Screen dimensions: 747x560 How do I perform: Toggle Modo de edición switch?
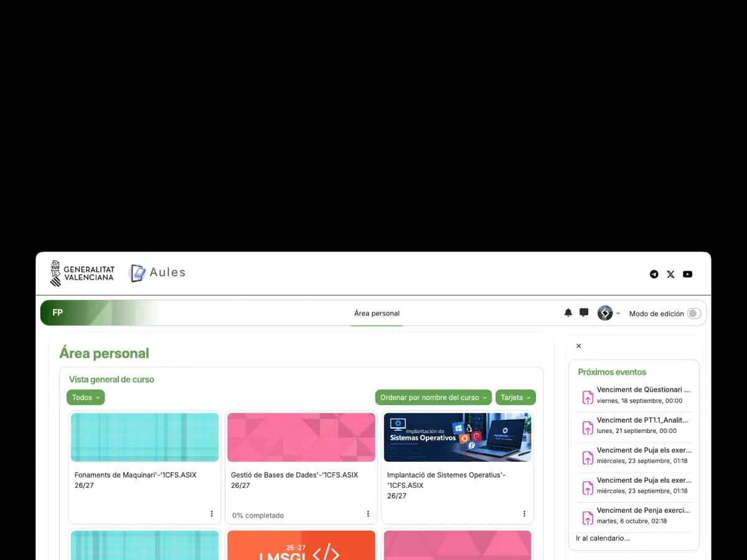pos(693,314)
